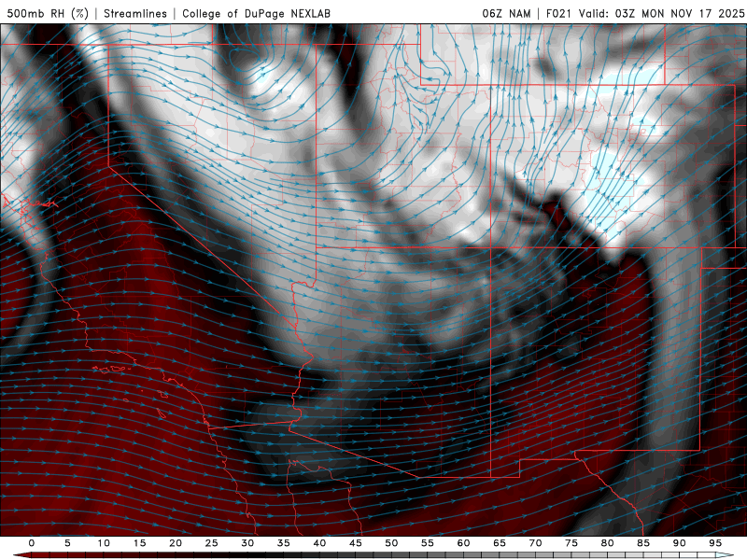Click the 35 label on color scale

pos(284,543)
